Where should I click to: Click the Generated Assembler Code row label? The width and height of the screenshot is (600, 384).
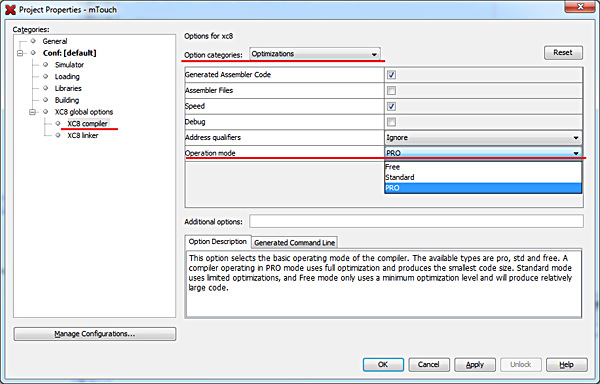228,75
